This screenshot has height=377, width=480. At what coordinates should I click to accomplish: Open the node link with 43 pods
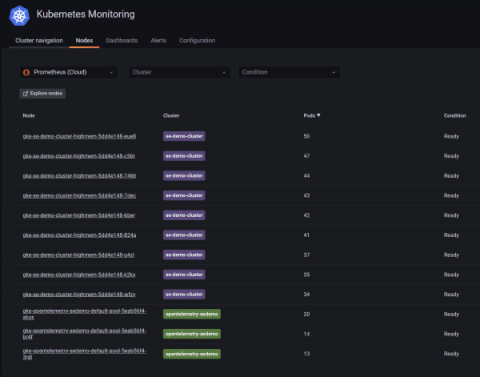point(79,196)
